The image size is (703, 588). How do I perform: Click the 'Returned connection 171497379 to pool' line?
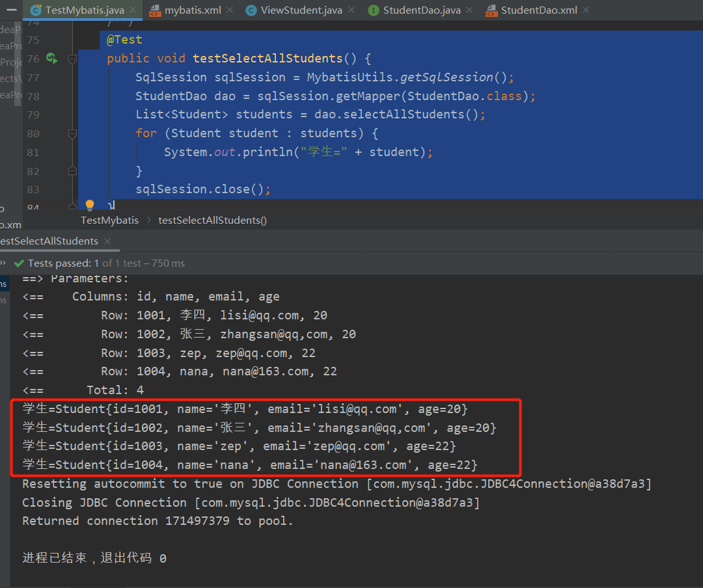coord(158,521)
